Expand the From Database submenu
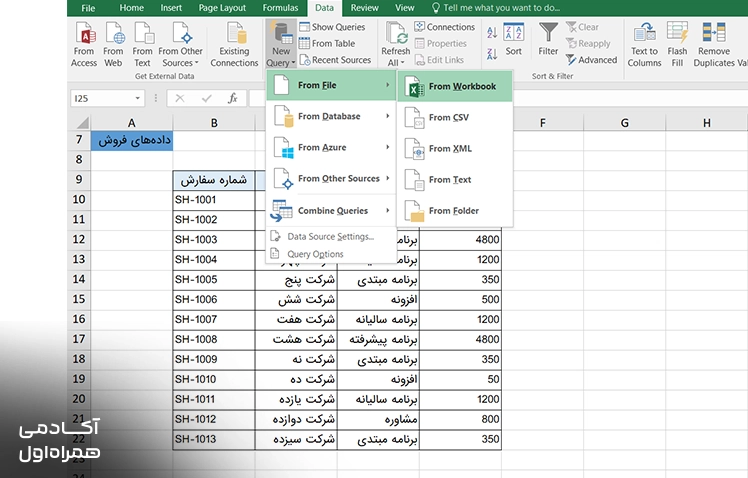Viewport: 748px width, 478px height. tap(331, 116)
